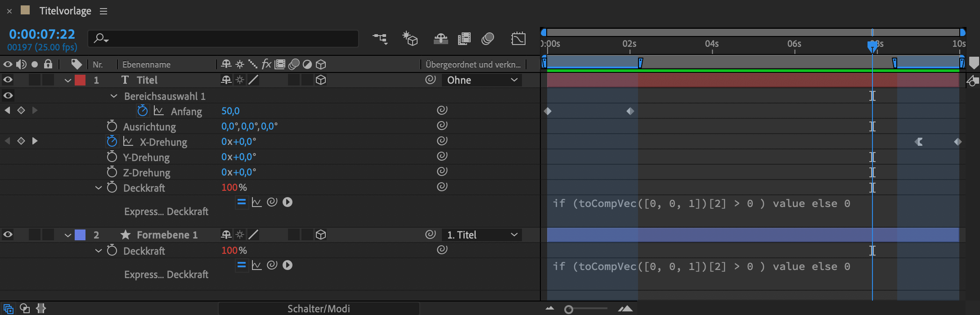The height and width of the screenshot is (315, 980).
Task: Toggle hide shy layers icon
Action: pos(441,39)
